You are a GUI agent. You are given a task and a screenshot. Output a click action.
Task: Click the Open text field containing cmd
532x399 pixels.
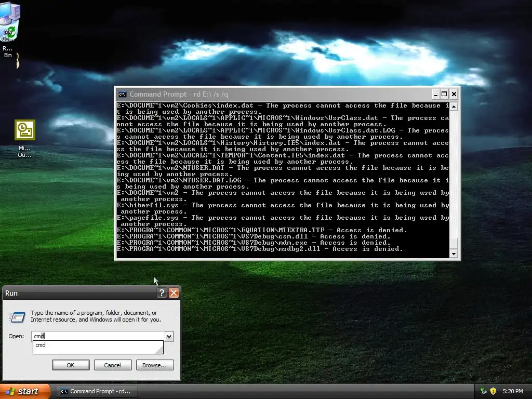click(98, 336)
